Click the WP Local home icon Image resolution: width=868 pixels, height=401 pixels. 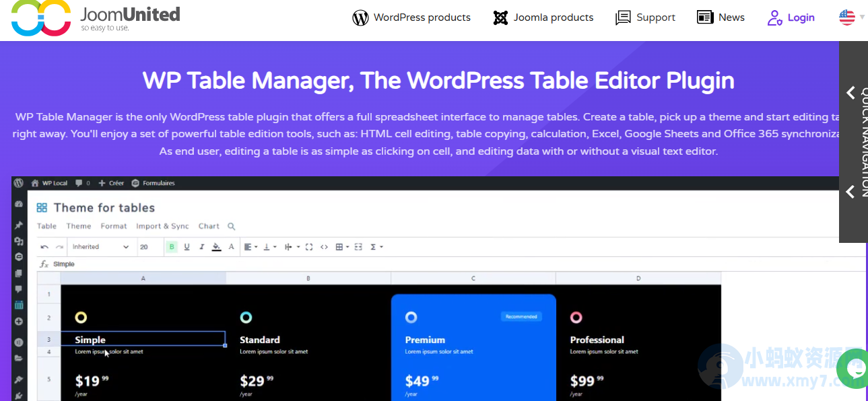(35, 183)
